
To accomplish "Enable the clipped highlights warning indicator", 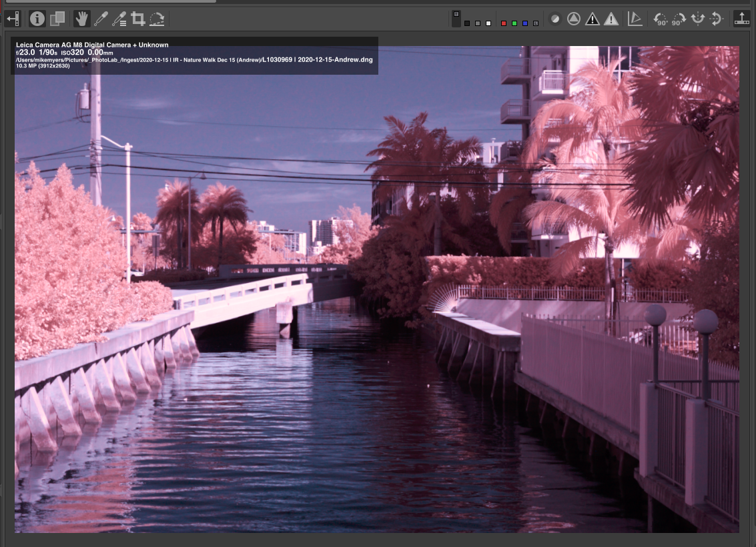I will click(611, 19).
